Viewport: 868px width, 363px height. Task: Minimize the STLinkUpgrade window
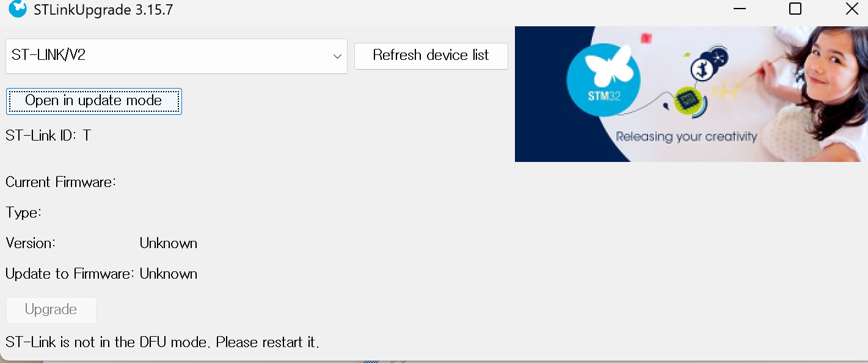tap(739, 9)
